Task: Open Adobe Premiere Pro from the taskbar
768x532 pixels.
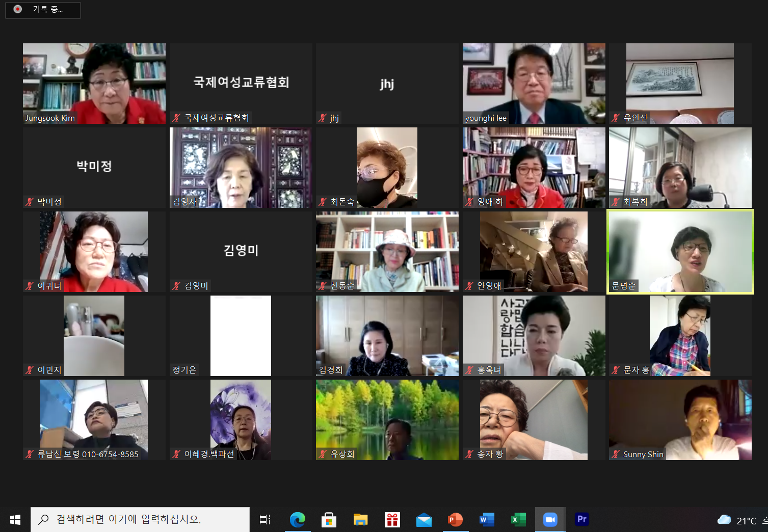Action: point(581,519)
